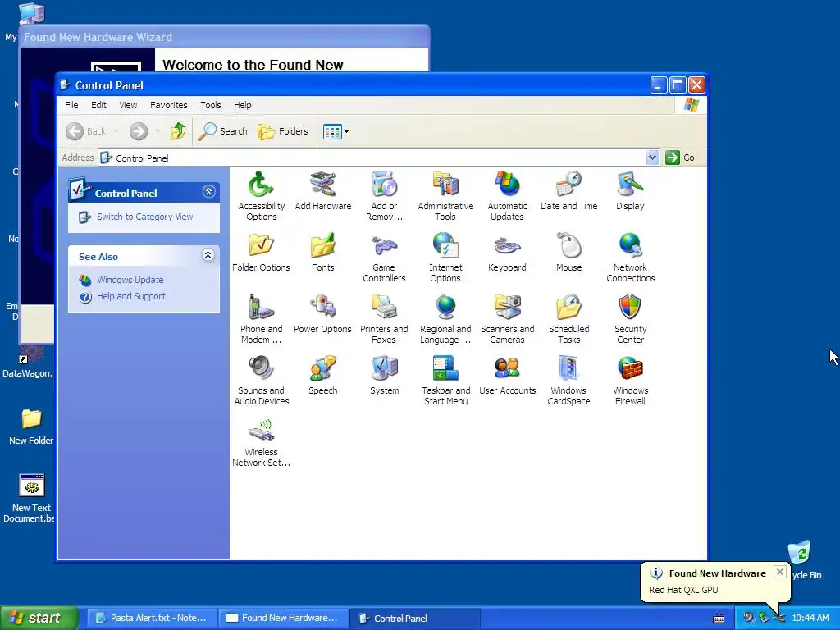This screenshot has width=840, height=630.
Task: Expand the Address bar dropdown
Action: click(x=652, y=157)
